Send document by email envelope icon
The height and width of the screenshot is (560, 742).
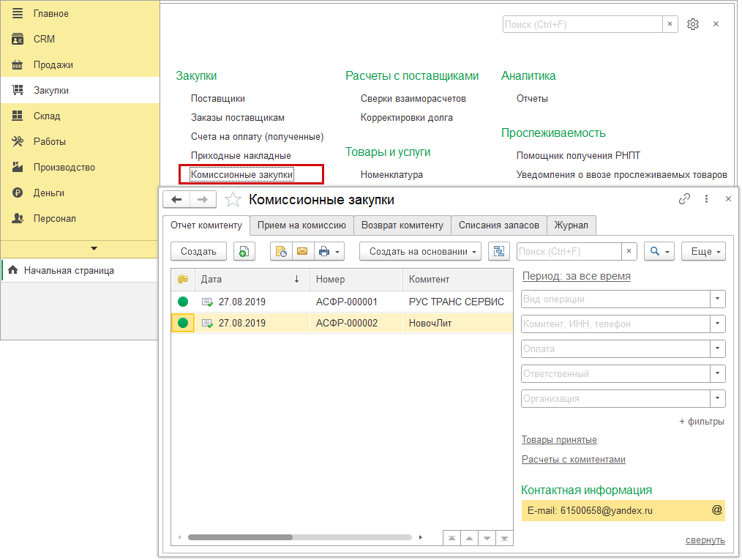click(302, 251)
